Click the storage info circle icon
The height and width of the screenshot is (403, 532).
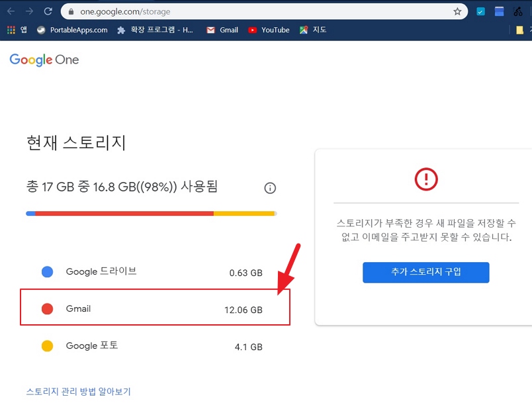pyautogui.click(x=270, y=188)
